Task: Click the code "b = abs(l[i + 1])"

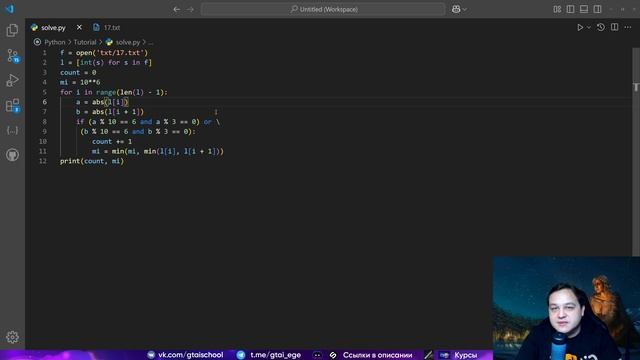Action: [110, 112]
